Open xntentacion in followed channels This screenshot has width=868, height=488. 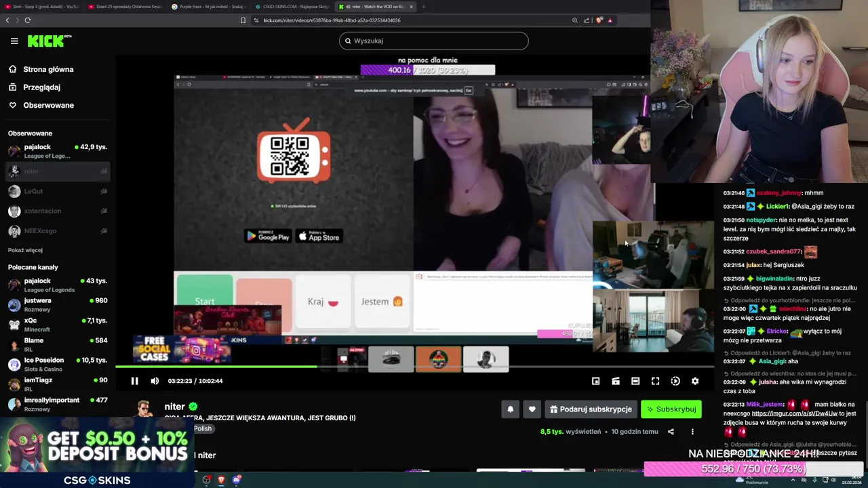[x=58, y=211]
